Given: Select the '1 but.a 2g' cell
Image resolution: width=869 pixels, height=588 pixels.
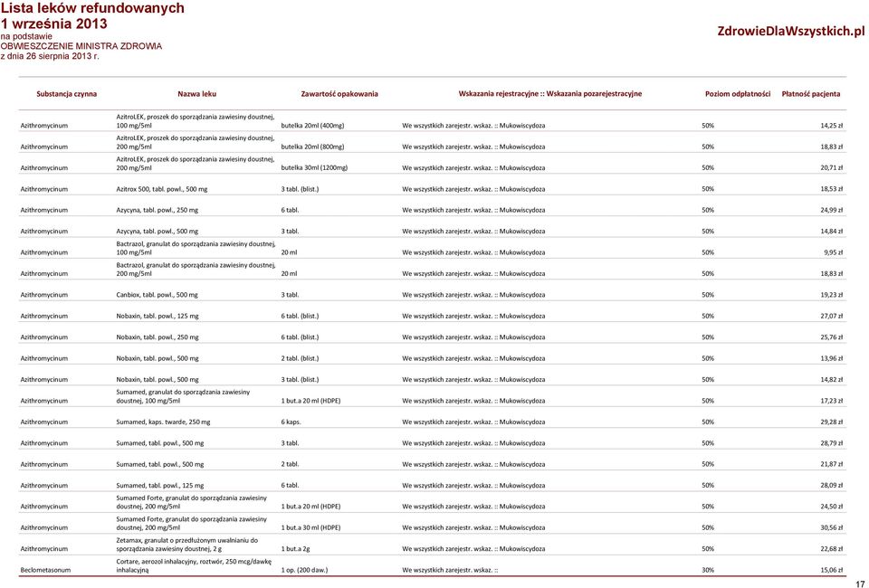Looking at the screenshot, I should 296,549.
